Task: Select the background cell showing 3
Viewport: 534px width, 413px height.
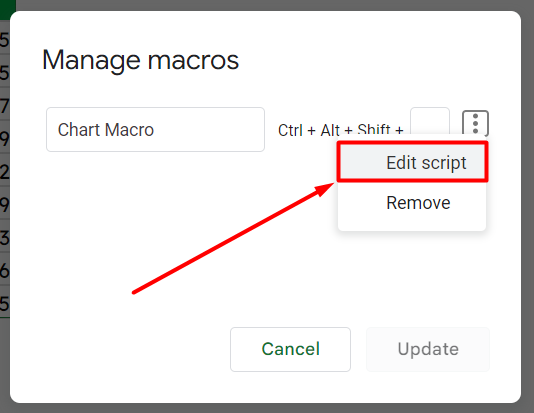Action: pyautogui.click(x=4, y=237)
